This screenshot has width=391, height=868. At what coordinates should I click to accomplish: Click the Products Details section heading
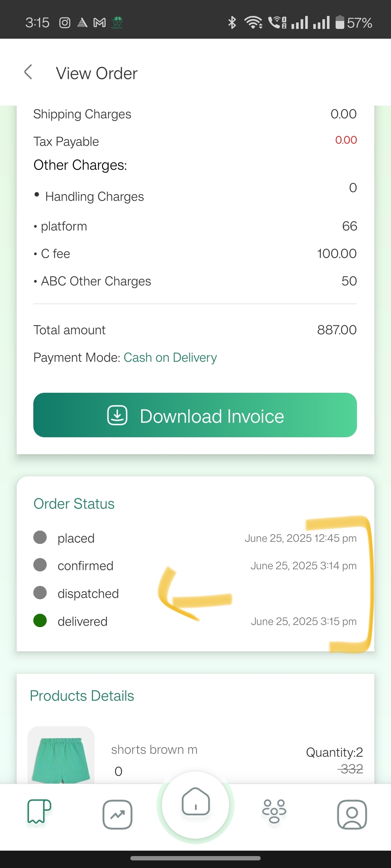click(82, 696)
